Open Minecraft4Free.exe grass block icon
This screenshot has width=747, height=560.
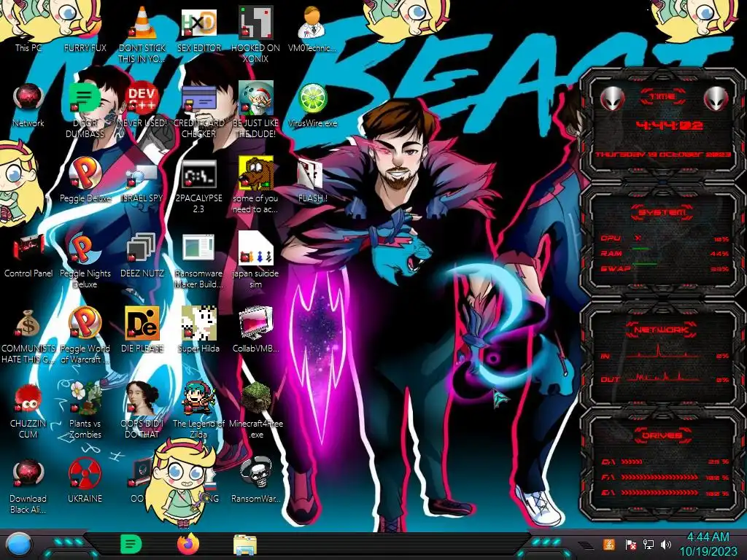[x=256, y=411]
